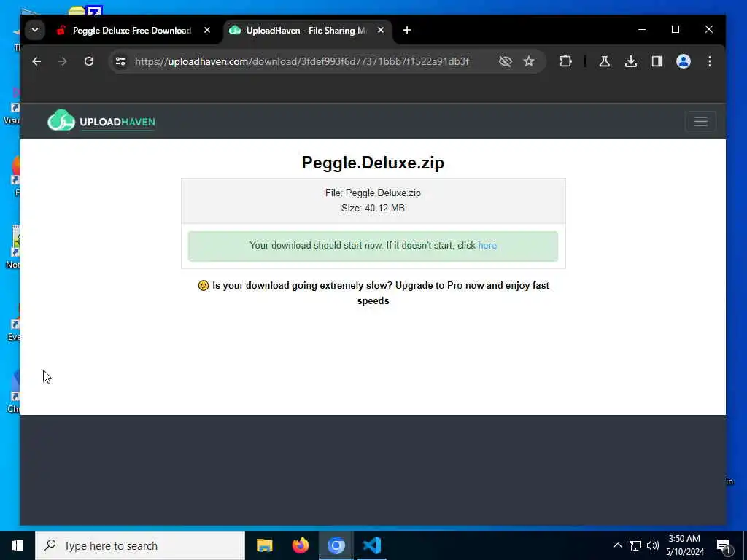Image resolution: width=747 pixels, height=560 pixels.
Task: Launch Firefox from taskbar
Action: point(300,545)
